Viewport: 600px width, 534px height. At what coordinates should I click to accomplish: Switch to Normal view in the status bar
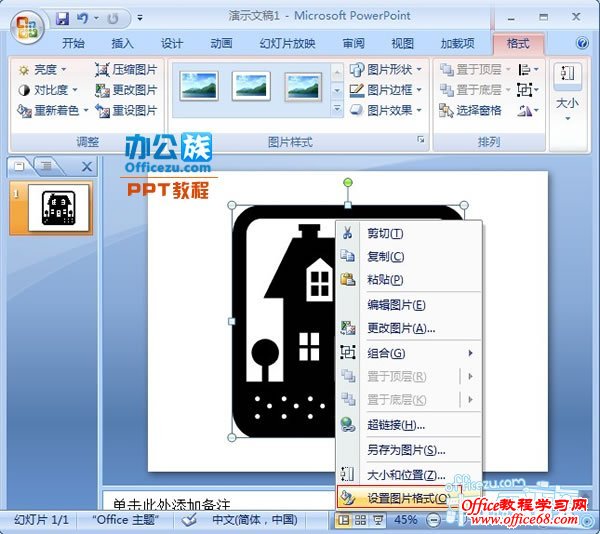click(343, 520)
